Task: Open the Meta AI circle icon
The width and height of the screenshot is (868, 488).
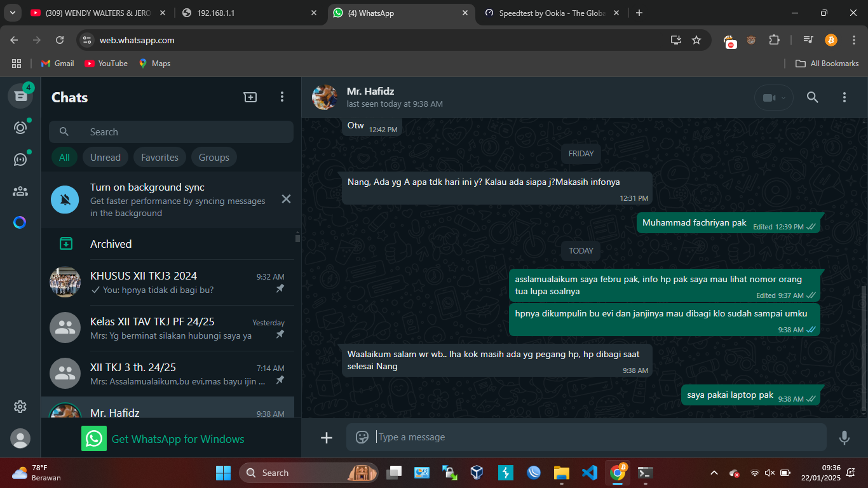Action: point(20,222)
